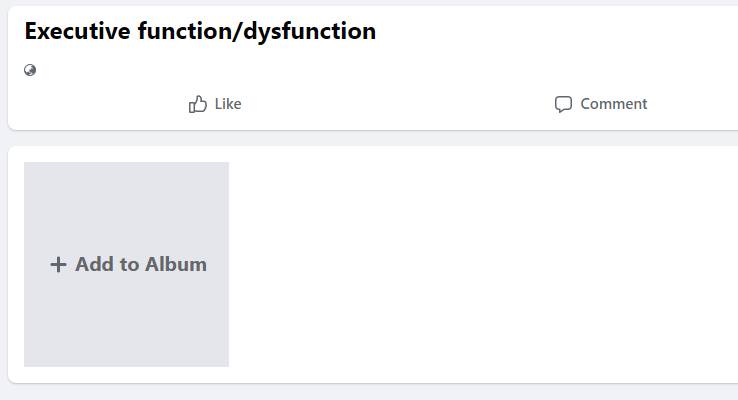Viewport: 738px width, 400px height.
Task: Click the plus icon in the album tile
Action: click(58, 264)
